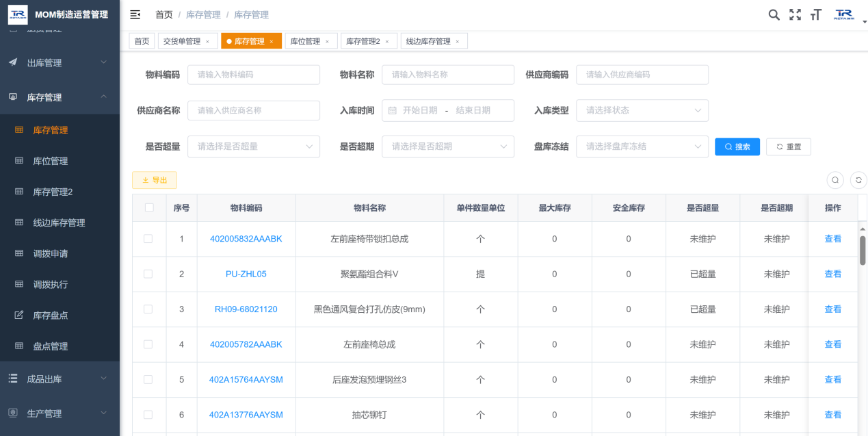Open the 盘库冻结 dropdown
This screenshot has height=436, width=868.
[642, 146]
